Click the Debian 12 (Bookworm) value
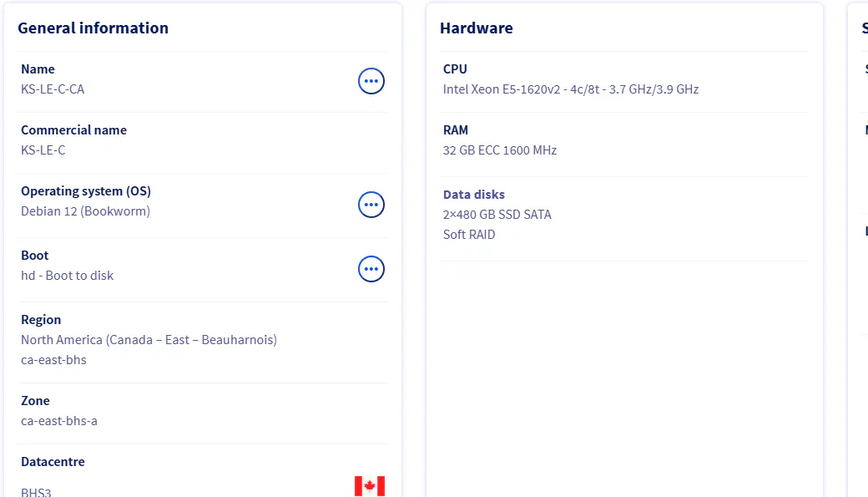Viewport: 868px width, 497px height. (85, 211)
